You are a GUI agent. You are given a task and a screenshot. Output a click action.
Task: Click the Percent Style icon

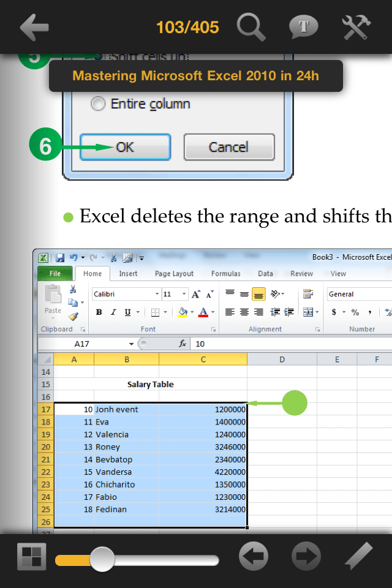click(x=355, y=312)
